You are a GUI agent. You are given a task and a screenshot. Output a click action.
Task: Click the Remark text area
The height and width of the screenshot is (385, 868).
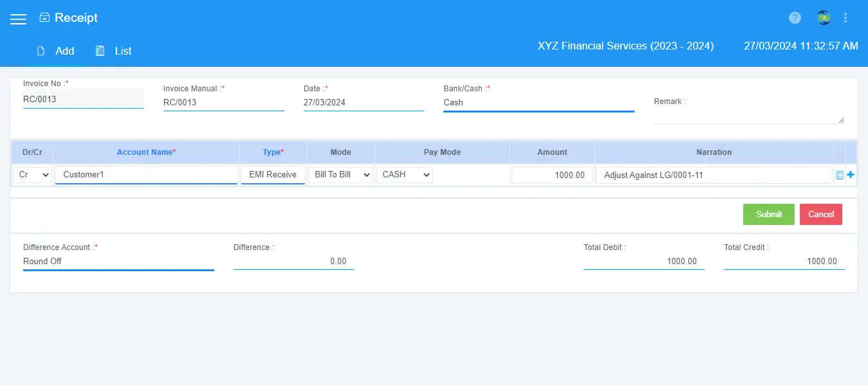click(748, 115)
